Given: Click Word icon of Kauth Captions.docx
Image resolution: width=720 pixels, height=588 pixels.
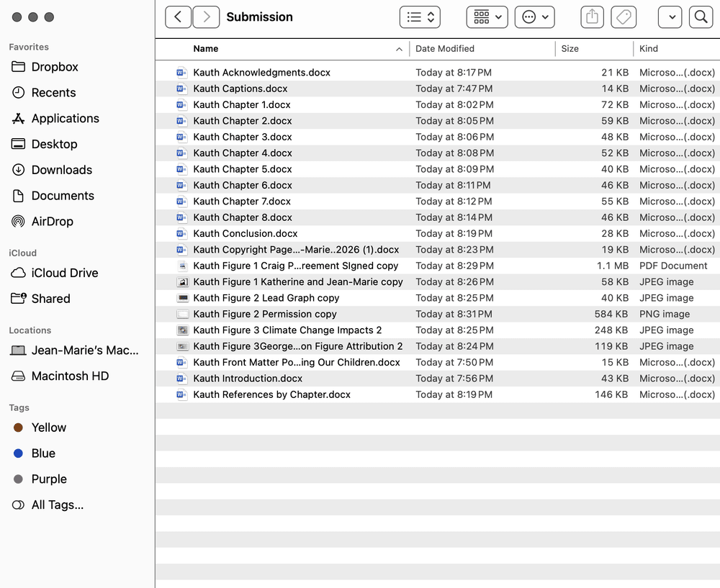Looking at the screenshot, I should (182, 89).
